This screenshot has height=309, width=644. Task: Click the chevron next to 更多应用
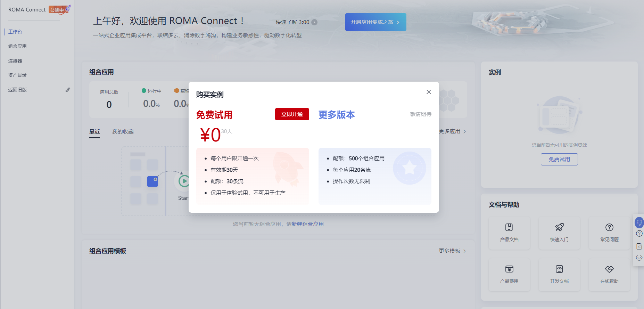click(465, 131)
